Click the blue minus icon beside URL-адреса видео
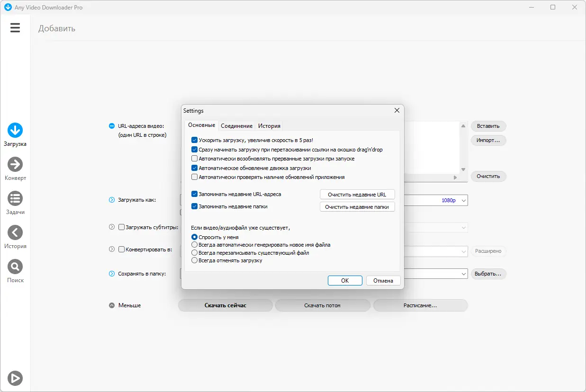 [112, 126]
